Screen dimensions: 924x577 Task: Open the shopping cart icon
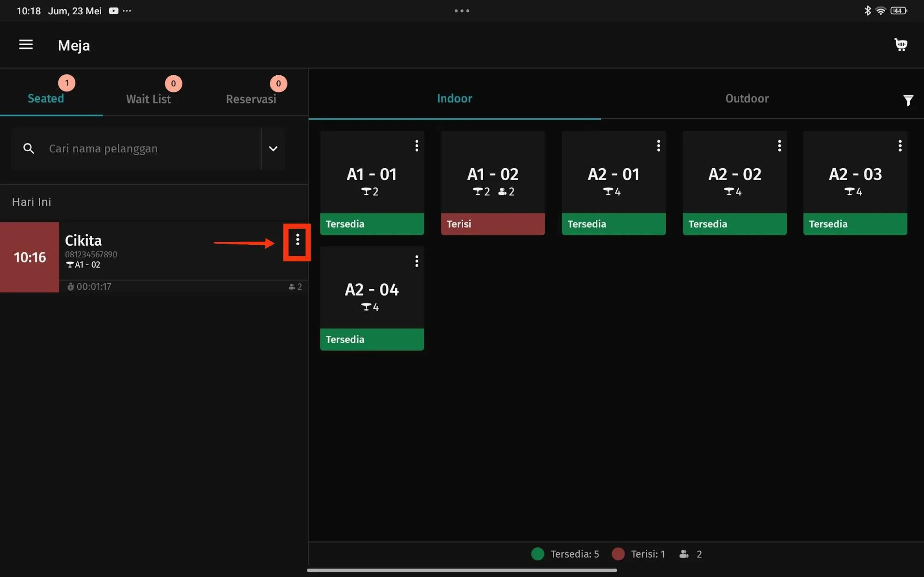tap(900, 45)
